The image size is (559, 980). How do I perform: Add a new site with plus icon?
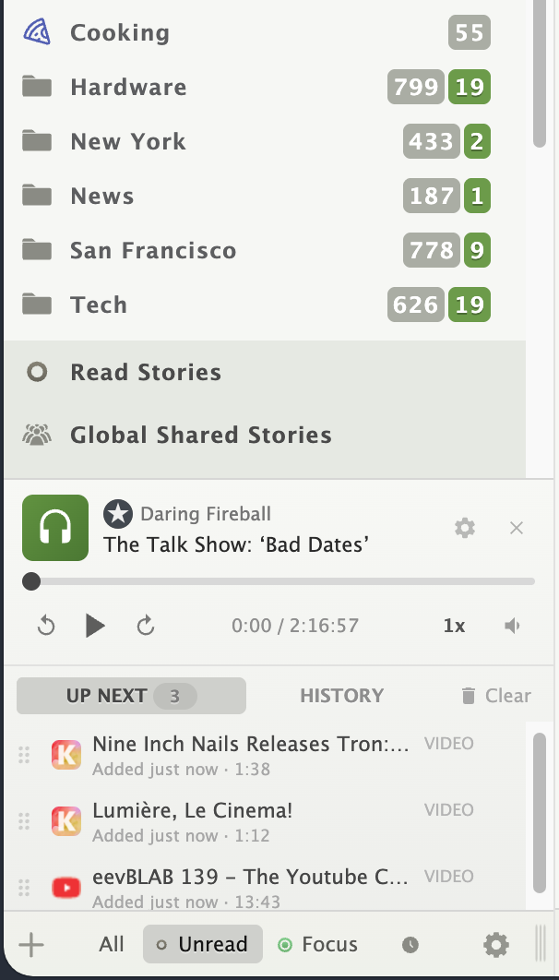click(x=31, y=944)
